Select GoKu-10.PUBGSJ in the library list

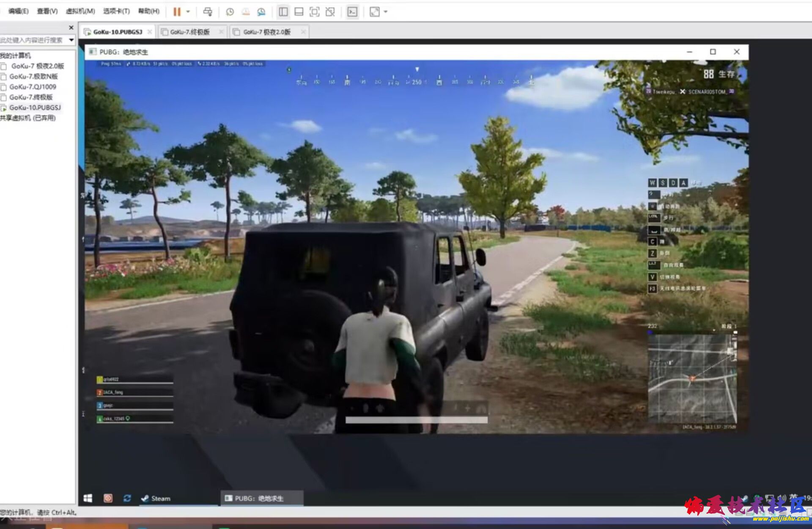[35, 107]
